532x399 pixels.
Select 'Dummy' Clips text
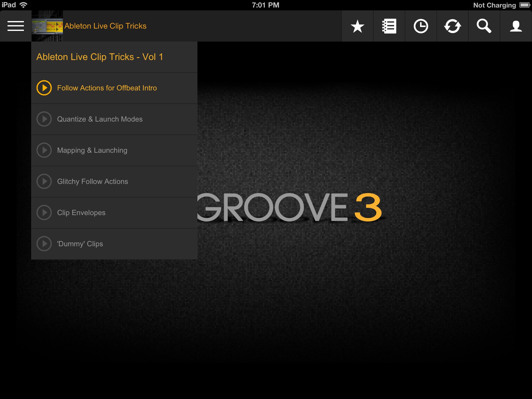point(80,244)
